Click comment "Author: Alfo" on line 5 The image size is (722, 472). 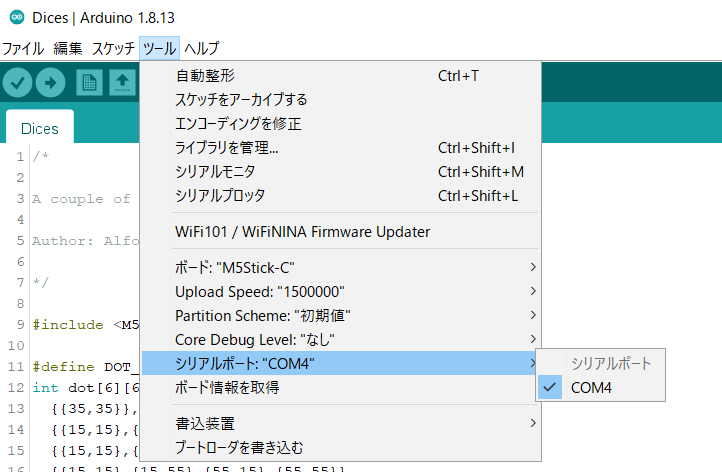pos(86,241)
